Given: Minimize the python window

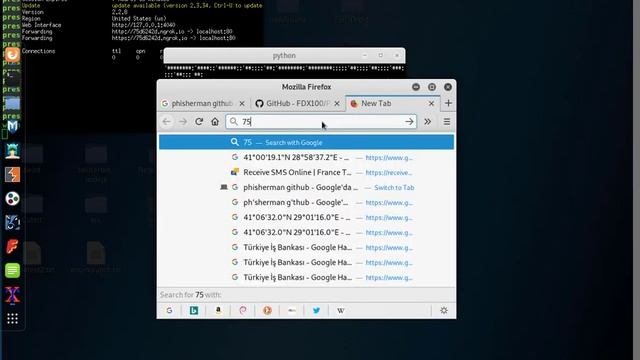Looking at the screenshot, I should (364, 56).
